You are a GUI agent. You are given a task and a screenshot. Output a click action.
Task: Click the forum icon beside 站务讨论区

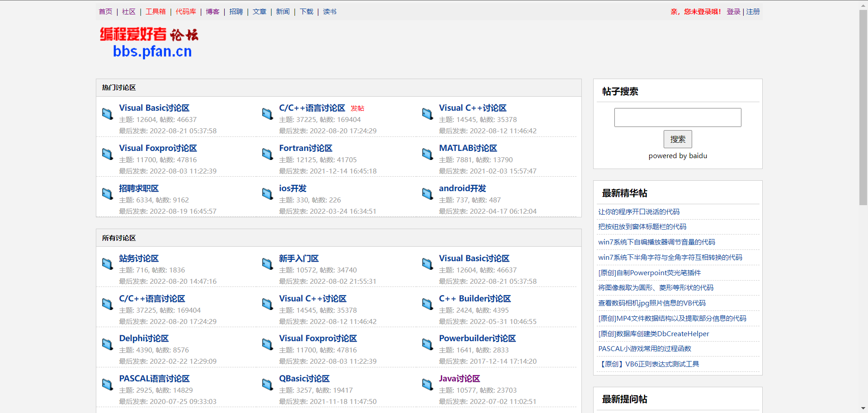click(x=108, y=264)
